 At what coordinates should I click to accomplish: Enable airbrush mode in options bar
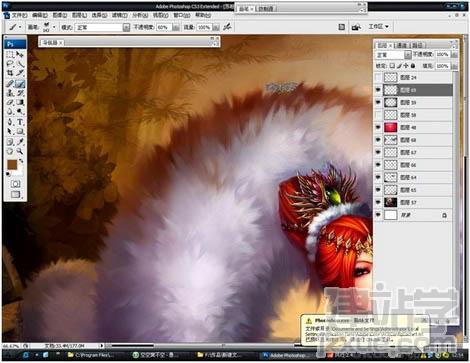(x=227, y=27)
